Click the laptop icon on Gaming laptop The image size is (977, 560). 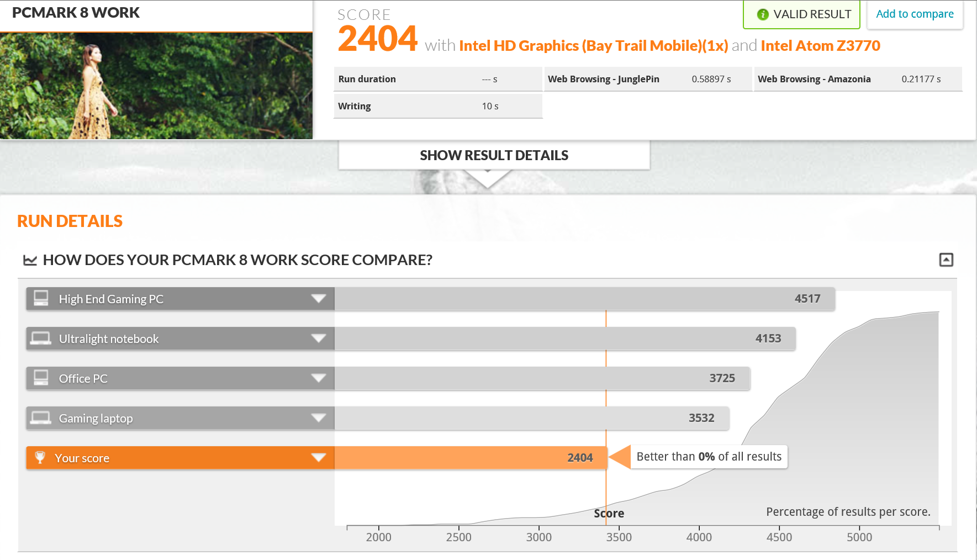[41, 418]
